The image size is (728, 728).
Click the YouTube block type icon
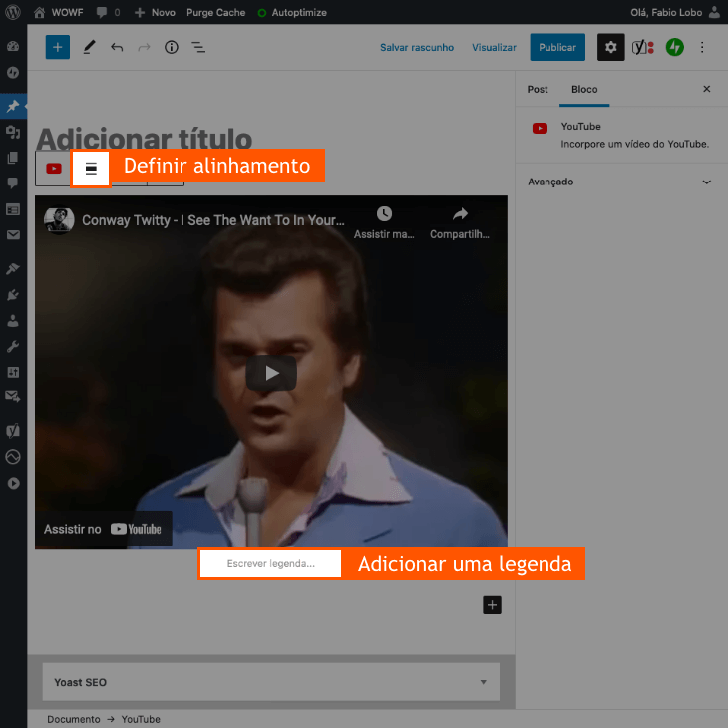click(54, 169)
